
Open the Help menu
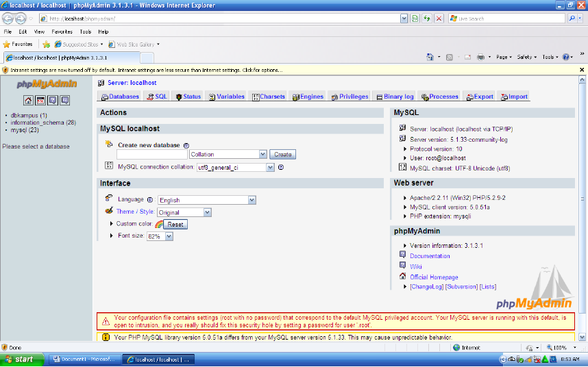[x=103, y=31]
